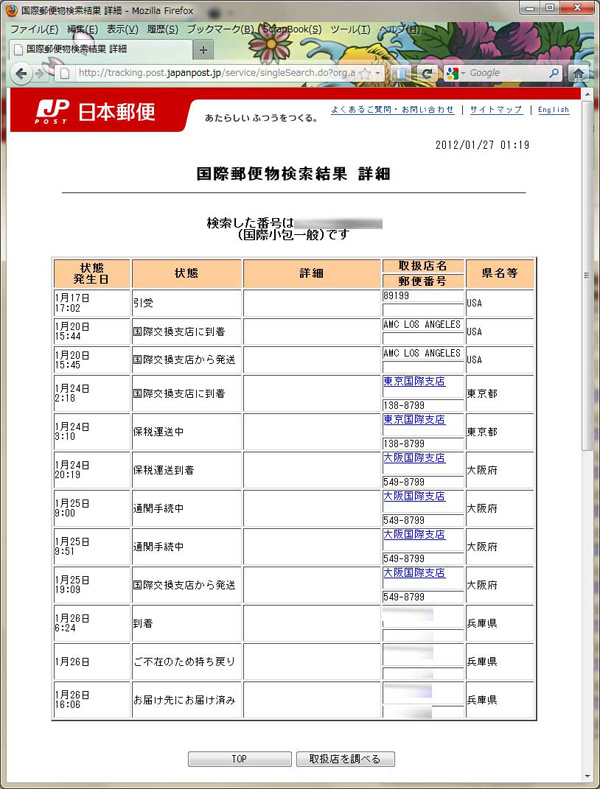Maximize the Firefox window
The height and width of the screenshot is (789, 600).
pyautogui.click(x=550, y=8)
